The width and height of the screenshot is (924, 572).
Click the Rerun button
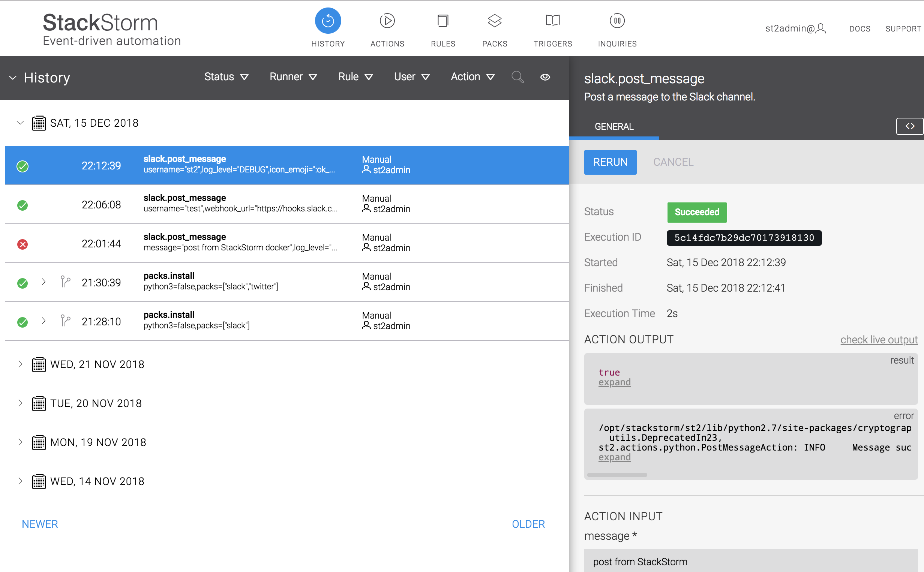[x=610, y=162]
